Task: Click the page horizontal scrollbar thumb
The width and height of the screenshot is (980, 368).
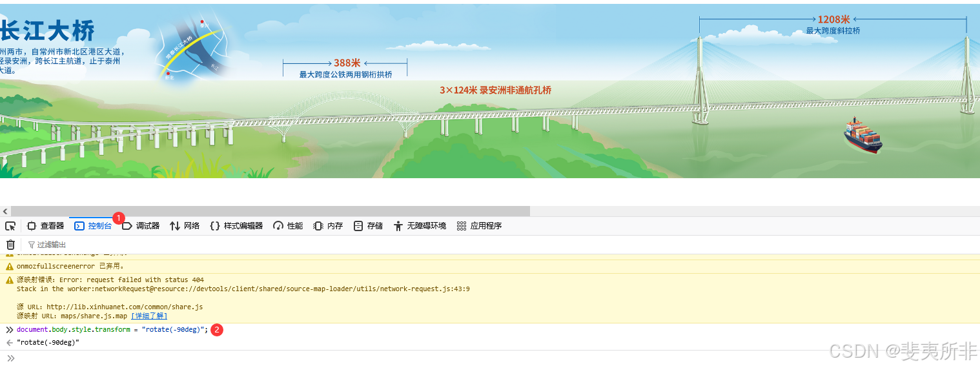Action: click(x=271, y=211)
